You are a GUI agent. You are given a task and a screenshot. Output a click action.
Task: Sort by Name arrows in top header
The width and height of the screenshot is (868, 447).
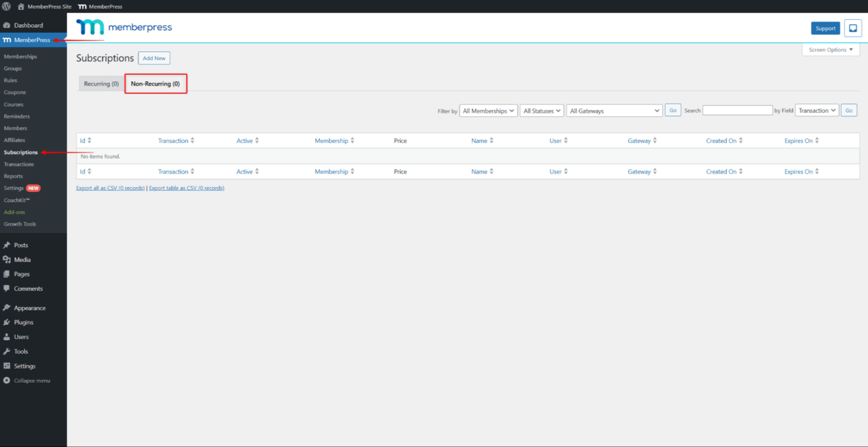(x=491, y=141)
